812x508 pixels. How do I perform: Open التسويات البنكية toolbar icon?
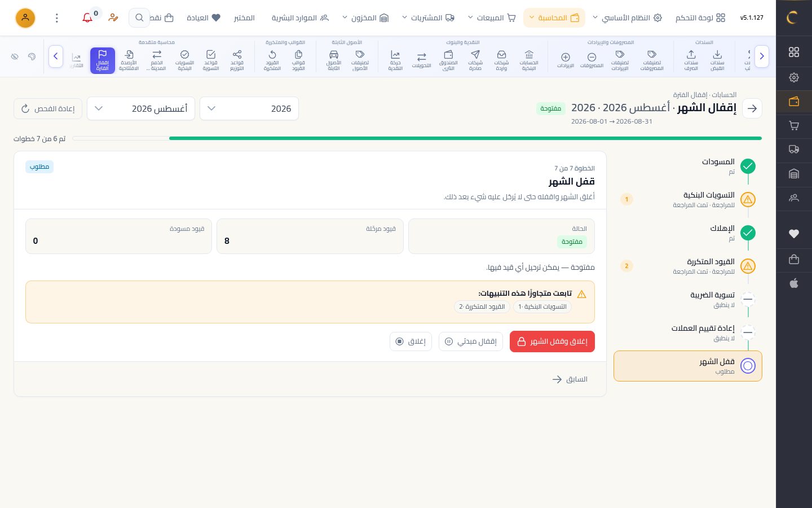(184, 60)
